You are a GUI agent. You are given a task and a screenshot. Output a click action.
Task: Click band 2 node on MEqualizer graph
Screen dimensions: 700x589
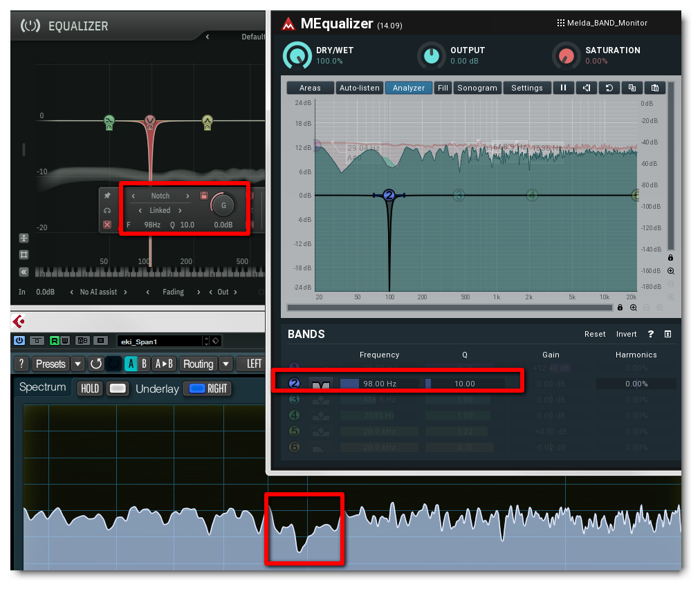click(389, 195)
